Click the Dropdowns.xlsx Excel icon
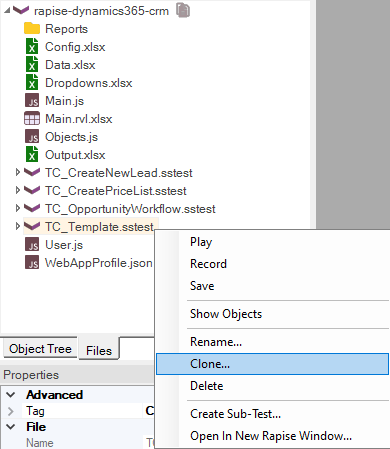This screenshot has height=449, width=390. click(x=32, y=82)
